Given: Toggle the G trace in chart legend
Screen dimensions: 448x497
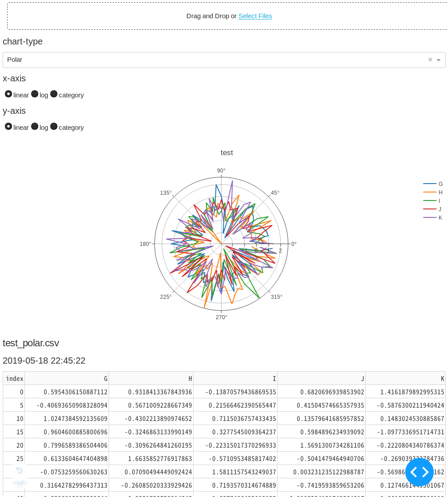Looking at the screenshot, I should tap(433, 184).
